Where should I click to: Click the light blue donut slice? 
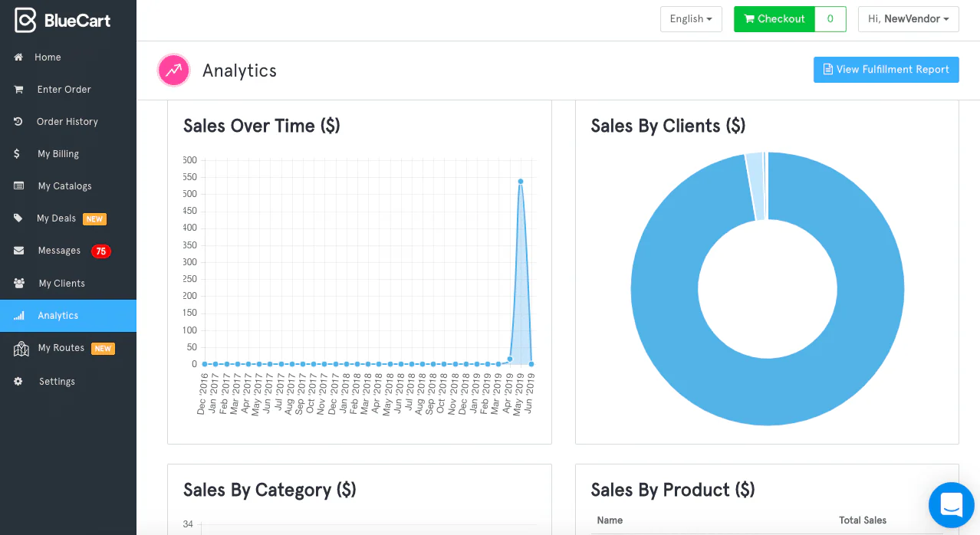pos(755,186)
